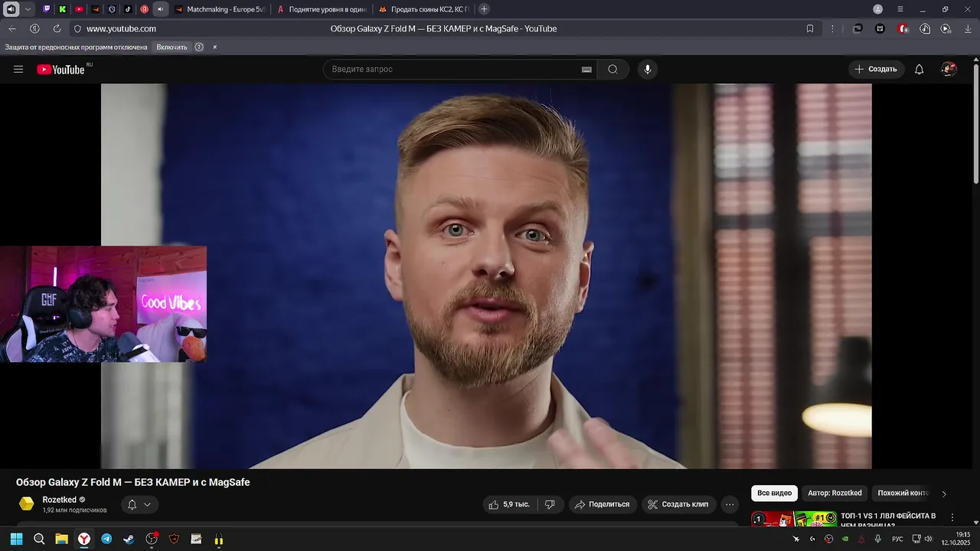Image resolution: width=980 pixels, height=551 pixels.
Task: Open system volume icon in tray
Action: [x=929, y=539]
